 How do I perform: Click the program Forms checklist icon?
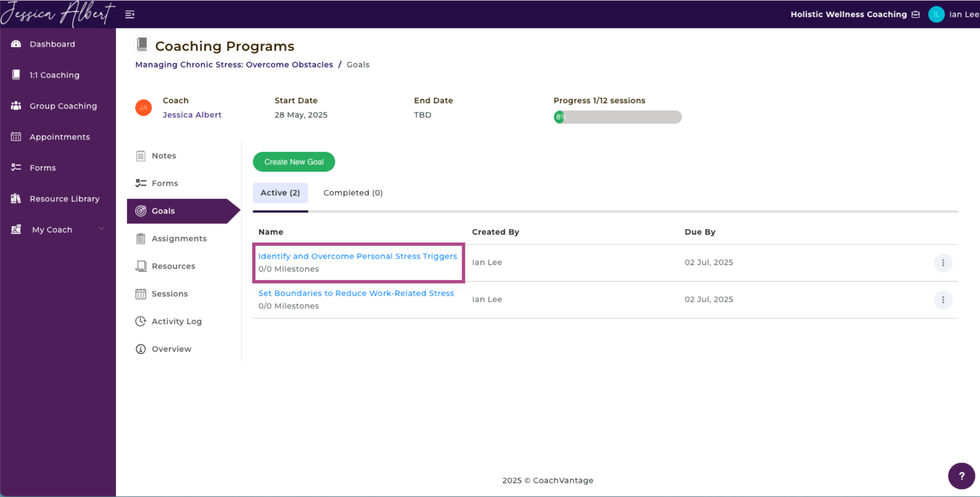(x=141, y=183)
